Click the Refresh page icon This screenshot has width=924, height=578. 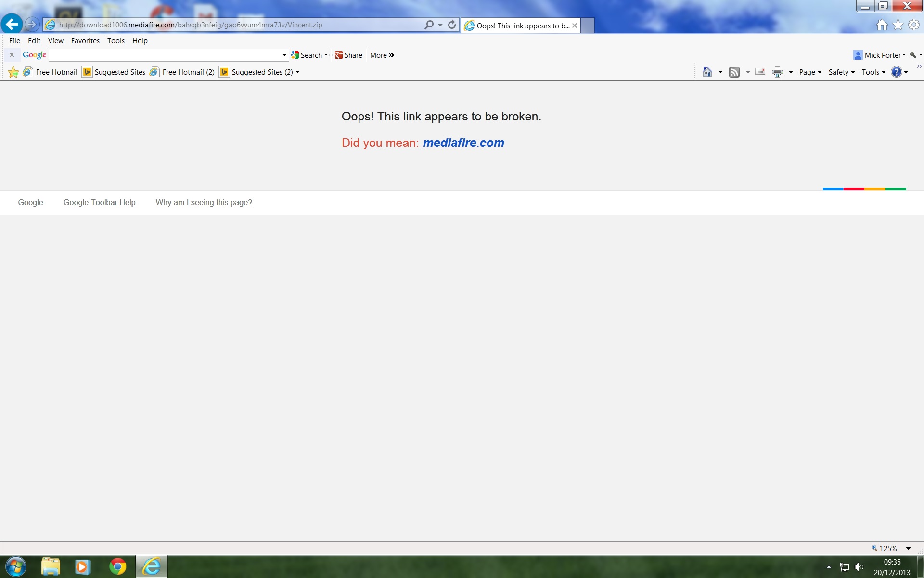pos(452,25)
